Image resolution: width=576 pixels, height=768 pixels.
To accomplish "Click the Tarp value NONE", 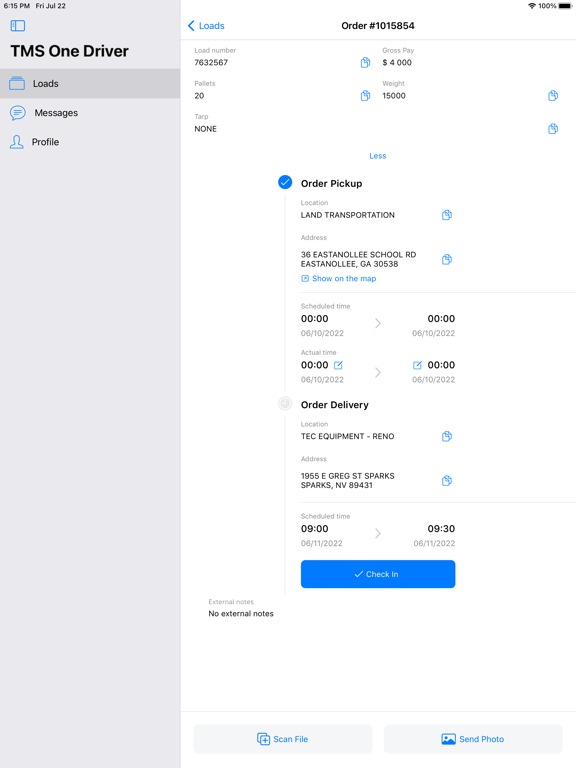I will (205, 129).
